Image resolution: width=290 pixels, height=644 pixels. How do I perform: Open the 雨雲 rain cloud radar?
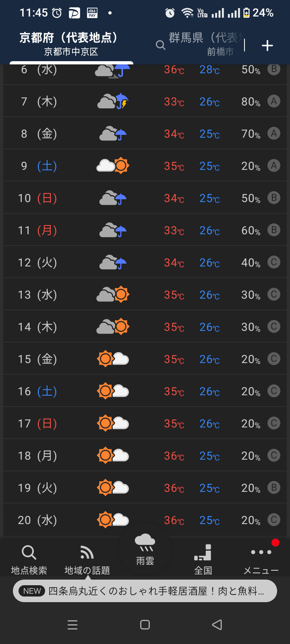tap(145, 550)
